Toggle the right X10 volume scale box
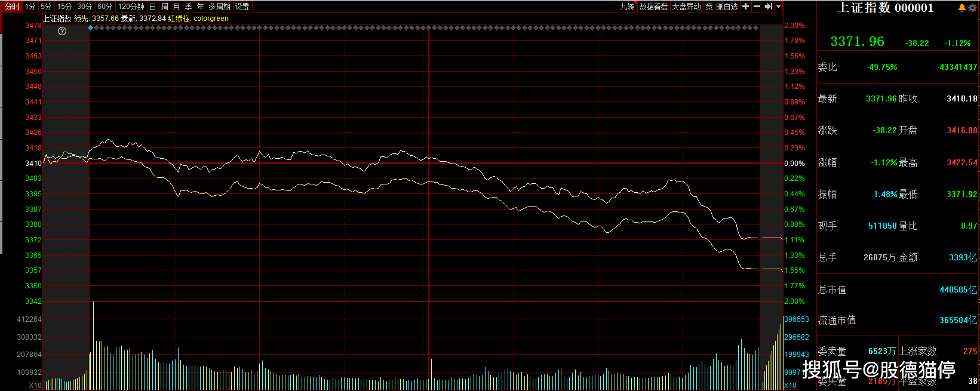This screenshot has width=980, height=391. [790, 385]
